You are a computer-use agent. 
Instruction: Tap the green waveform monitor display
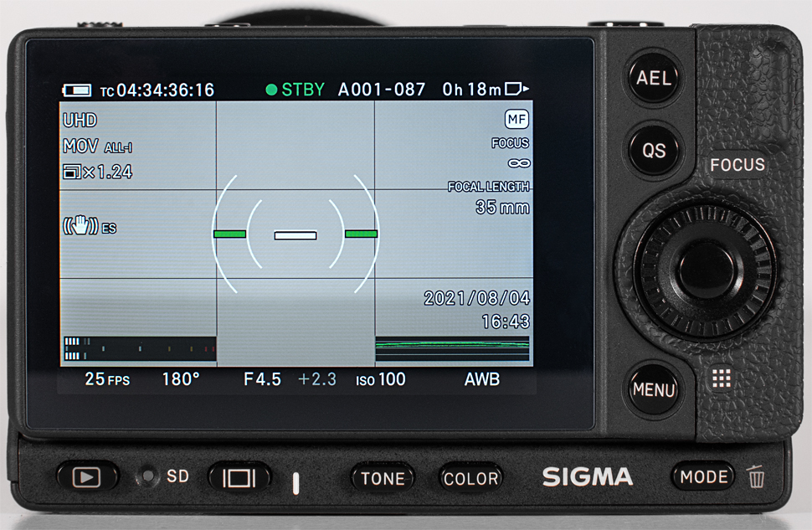(452, 348)
